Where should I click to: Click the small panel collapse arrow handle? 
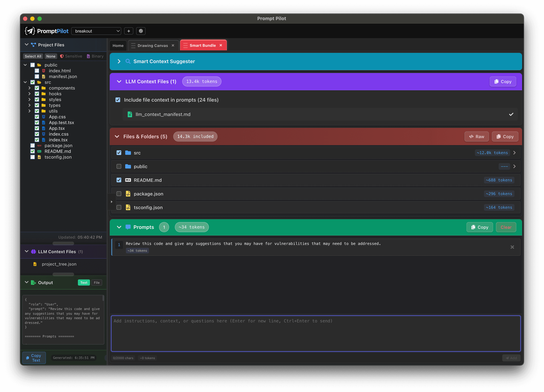[112, 202]
